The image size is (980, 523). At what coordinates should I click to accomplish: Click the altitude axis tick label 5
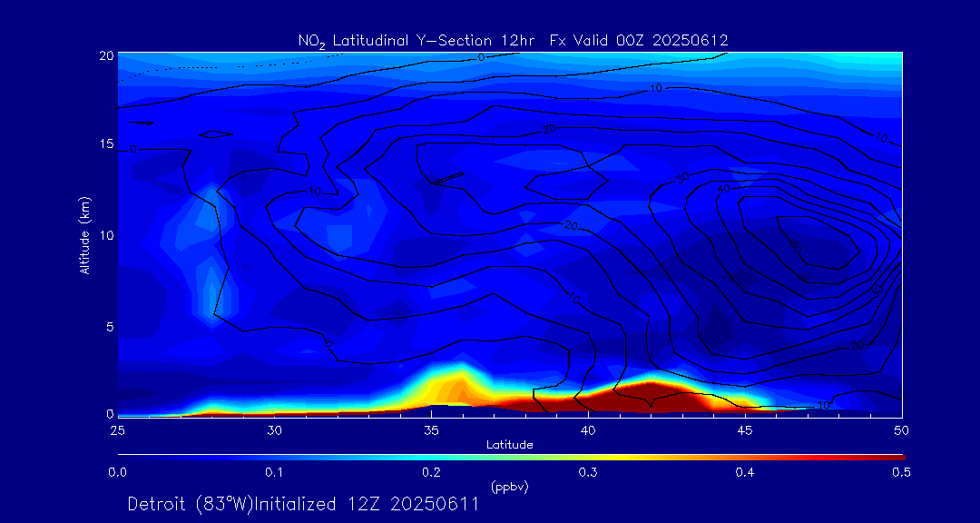110,326
